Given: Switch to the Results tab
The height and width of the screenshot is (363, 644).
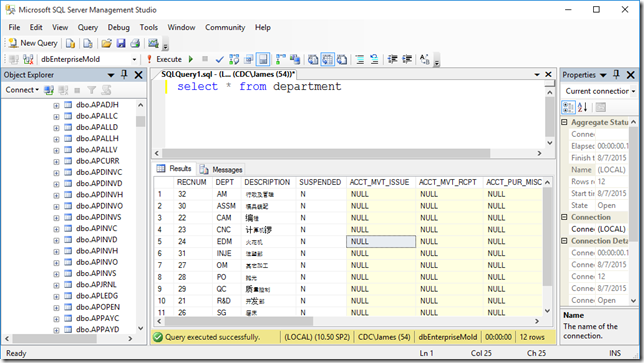Looking at the screenshot, I should [x=174, y=169].
